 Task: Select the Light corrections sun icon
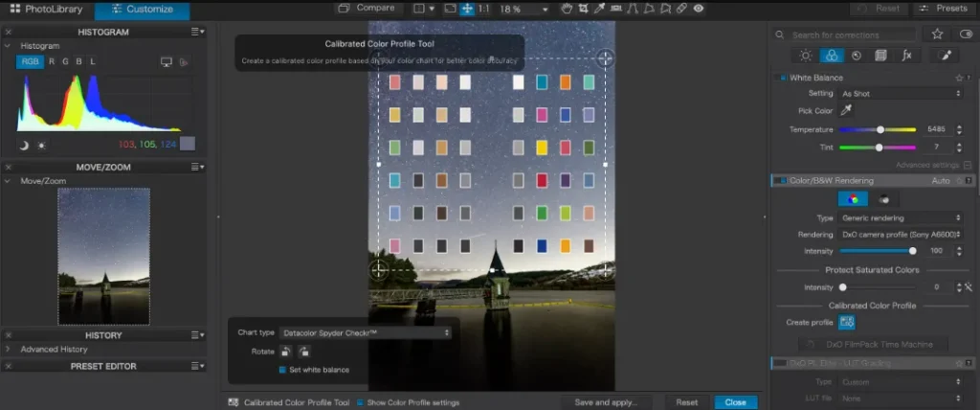pos(806,56)
